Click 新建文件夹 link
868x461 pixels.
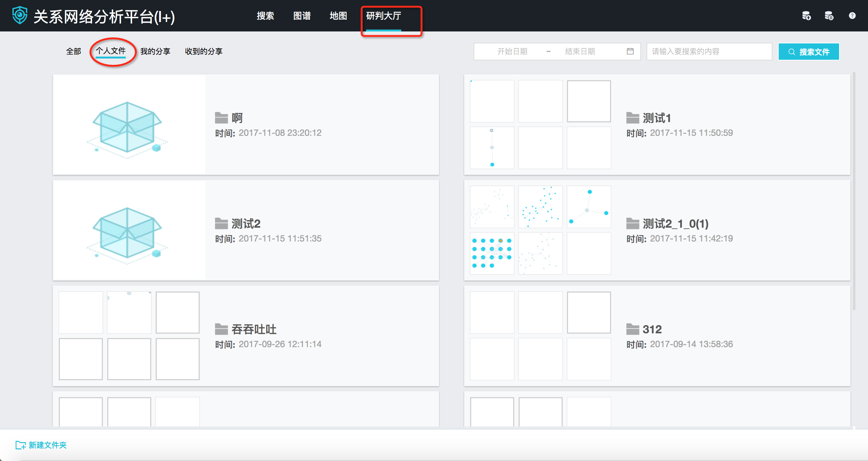(47, 445)
